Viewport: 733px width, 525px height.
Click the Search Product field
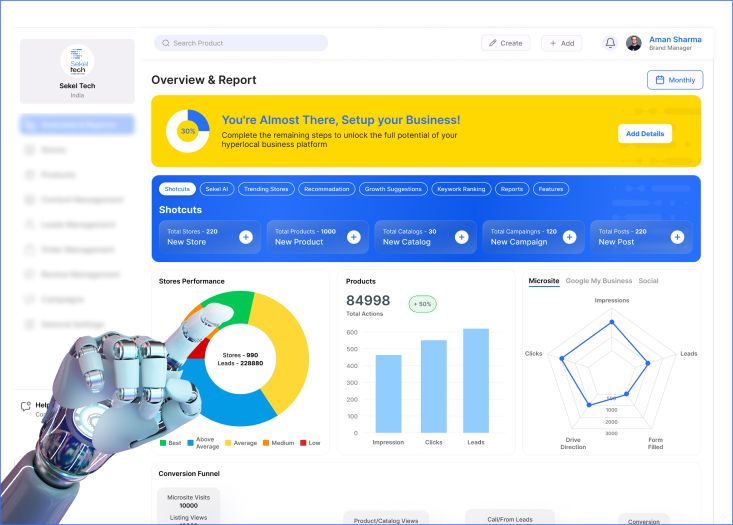pyautogui.click(x=241, y=43)
